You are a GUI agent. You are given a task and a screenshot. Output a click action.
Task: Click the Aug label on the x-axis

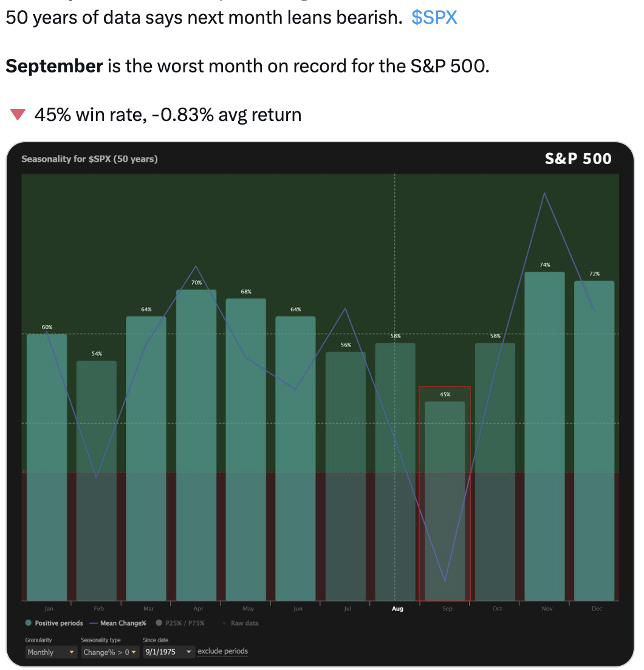point(397,609)
